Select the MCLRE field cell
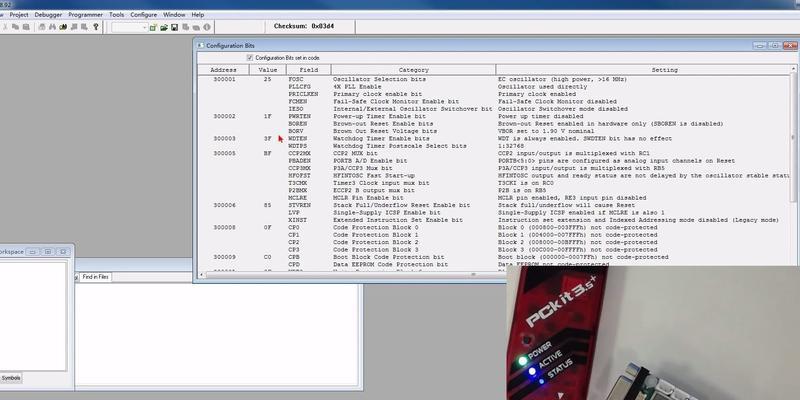 click(297, 197)
